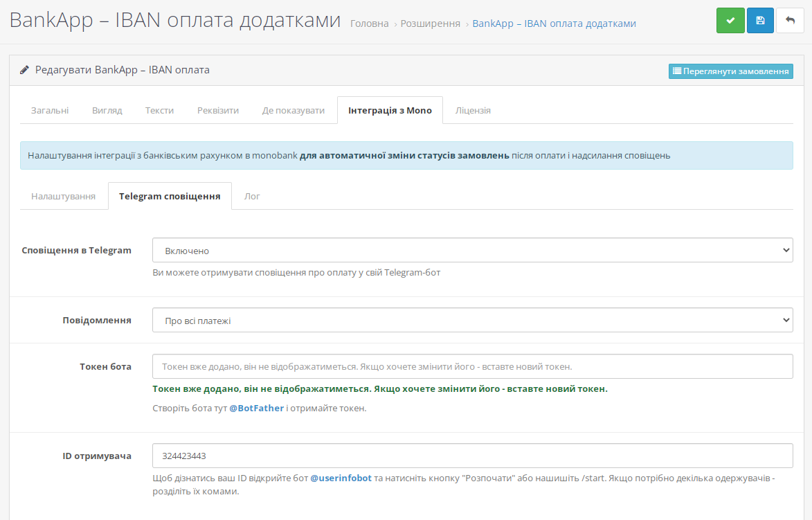The width and height of the screenshot is (812, 520).
Task: Open the 'Повідомлення' dropdown
Action: click(x=472, y=320)
